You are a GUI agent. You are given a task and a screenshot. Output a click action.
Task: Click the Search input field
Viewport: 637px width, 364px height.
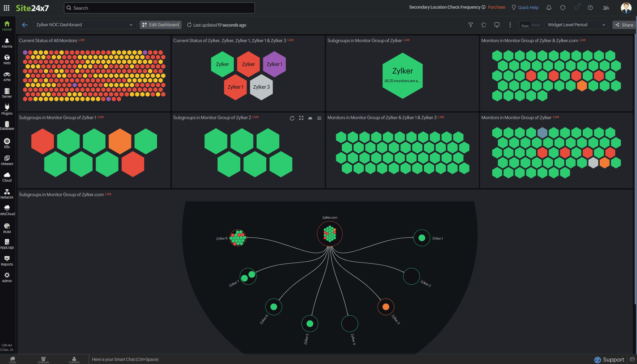point(159,8)
